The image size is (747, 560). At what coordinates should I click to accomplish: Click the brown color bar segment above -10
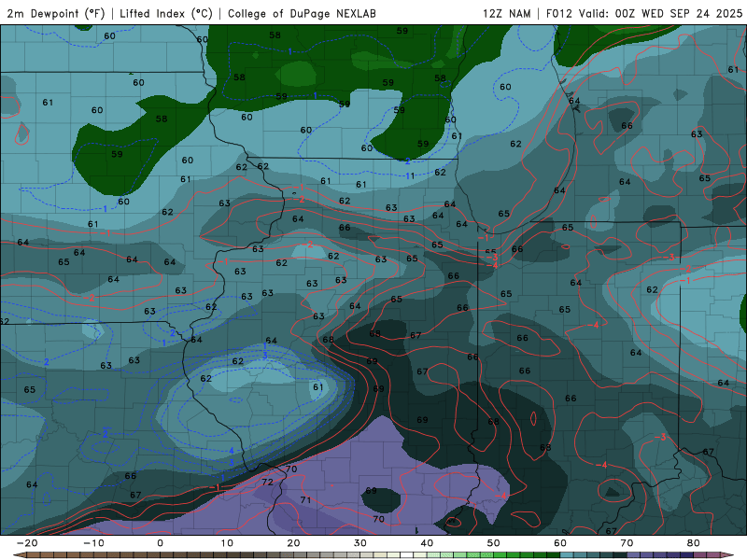click(100, 554)
